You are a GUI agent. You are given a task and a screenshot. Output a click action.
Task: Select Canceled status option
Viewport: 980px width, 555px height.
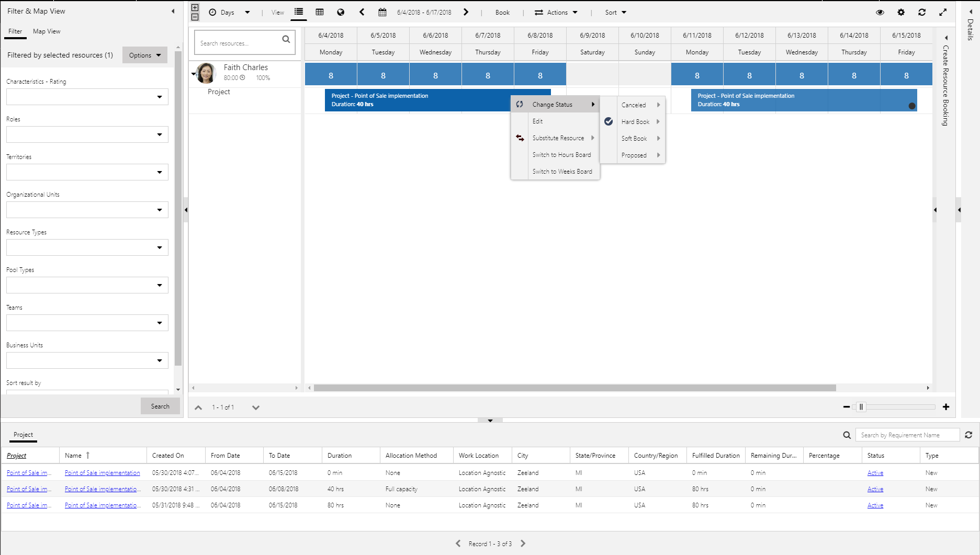[x=633, y=105]
